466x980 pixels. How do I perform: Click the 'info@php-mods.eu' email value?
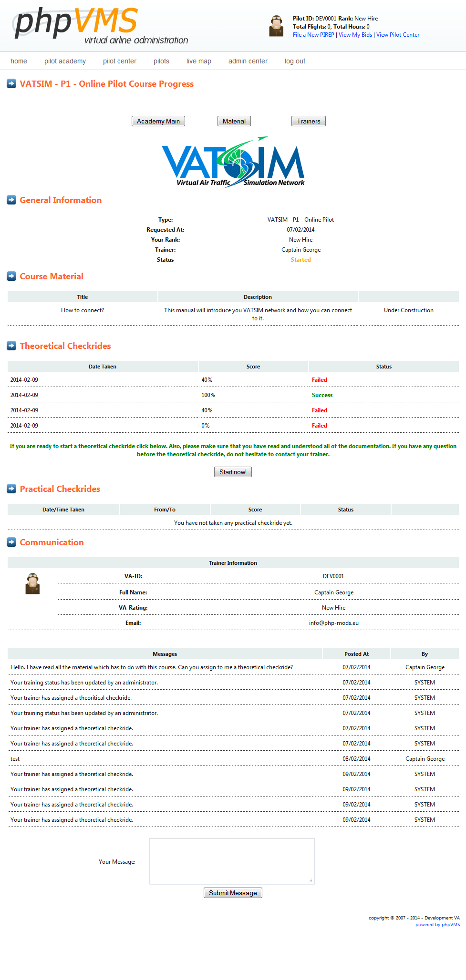click(334, 623)
